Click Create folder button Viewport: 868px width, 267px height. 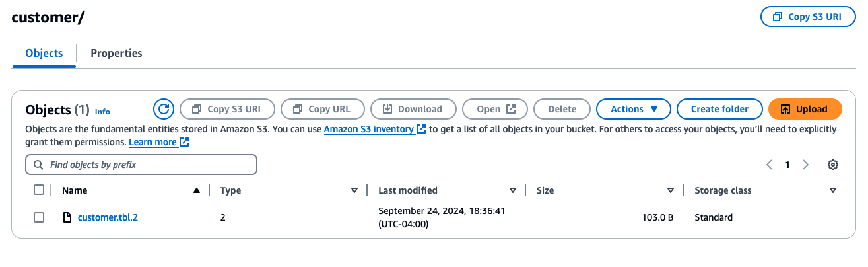point(719,109)
